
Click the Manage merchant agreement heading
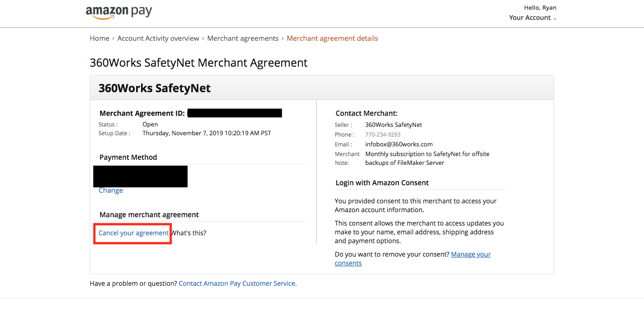pyautogui.click(x=149, y=215)
